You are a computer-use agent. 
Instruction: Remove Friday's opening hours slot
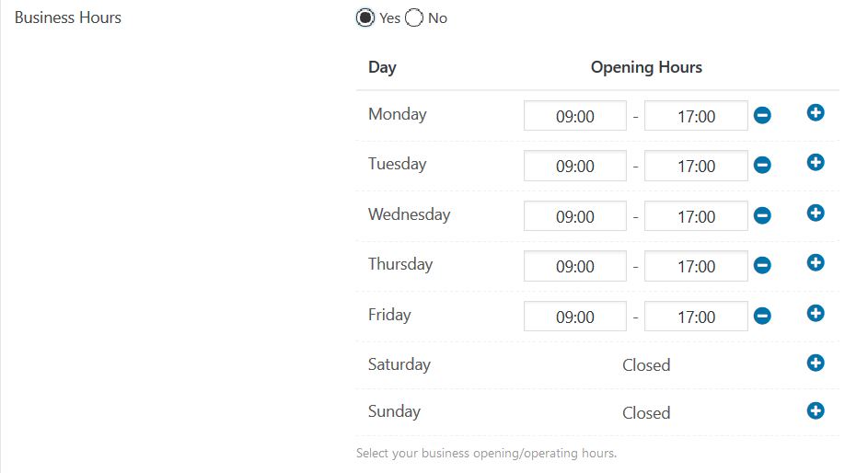tap(762, 317)
